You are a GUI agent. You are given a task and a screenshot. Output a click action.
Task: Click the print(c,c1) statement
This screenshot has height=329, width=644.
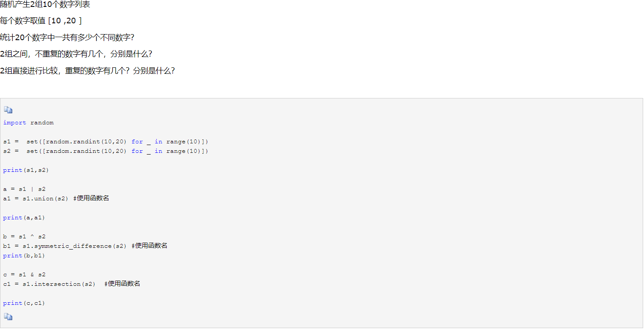pyautogui.click(x=24, y=303)
